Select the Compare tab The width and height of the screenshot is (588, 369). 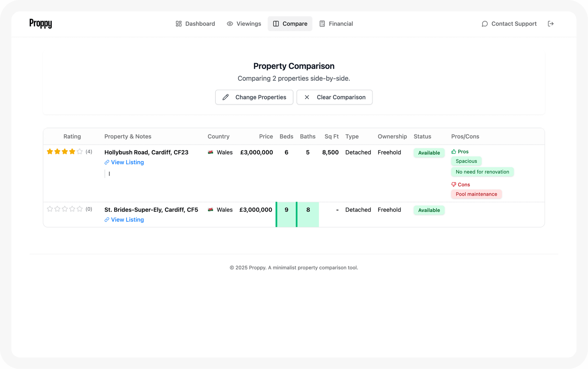pyautogui.click(x=290, y=24)
